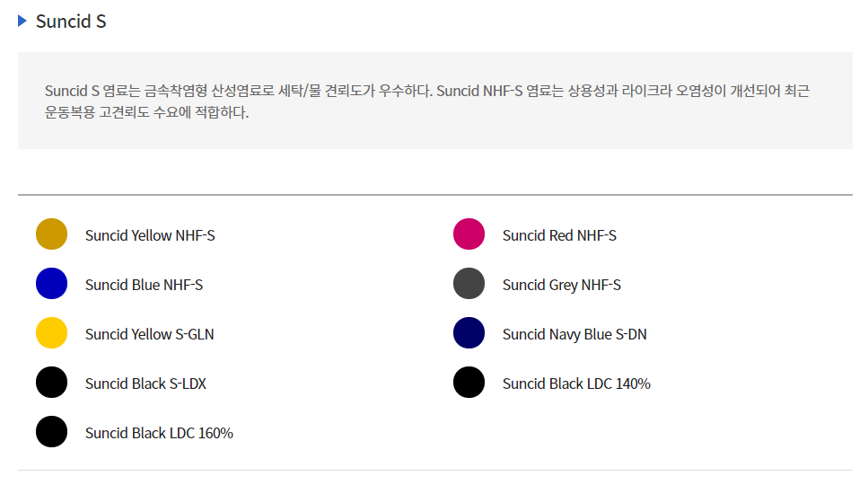Click the Suncid Grey NHF-S text
Image resolution: width=868 pixels, height=485 pixels.
(562, 285)
